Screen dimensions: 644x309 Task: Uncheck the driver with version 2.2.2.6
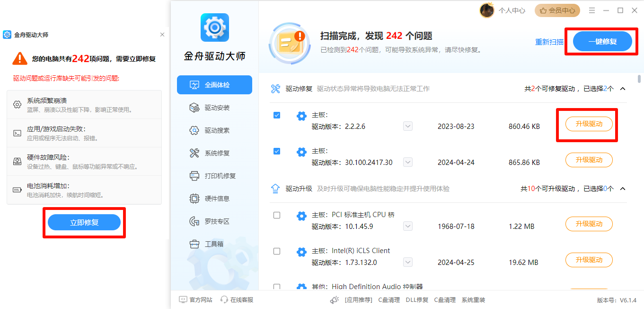click(x=277, y=115)
